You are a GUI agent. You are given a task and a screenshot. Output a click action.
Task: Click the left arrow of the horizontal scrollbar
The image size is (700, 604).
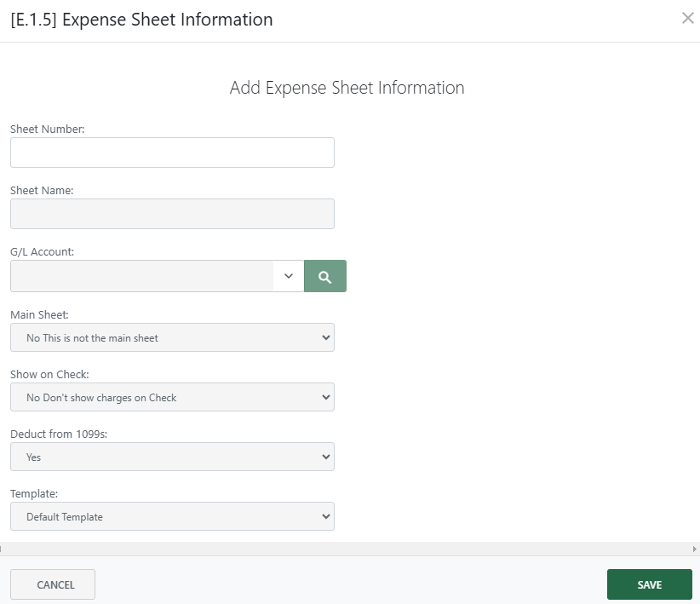tap(5, 550)
